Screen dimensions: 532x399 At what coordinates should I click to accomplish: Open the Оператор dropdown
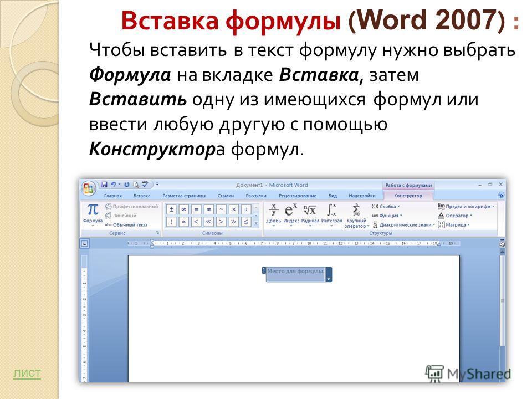click(x=455, y=216)
